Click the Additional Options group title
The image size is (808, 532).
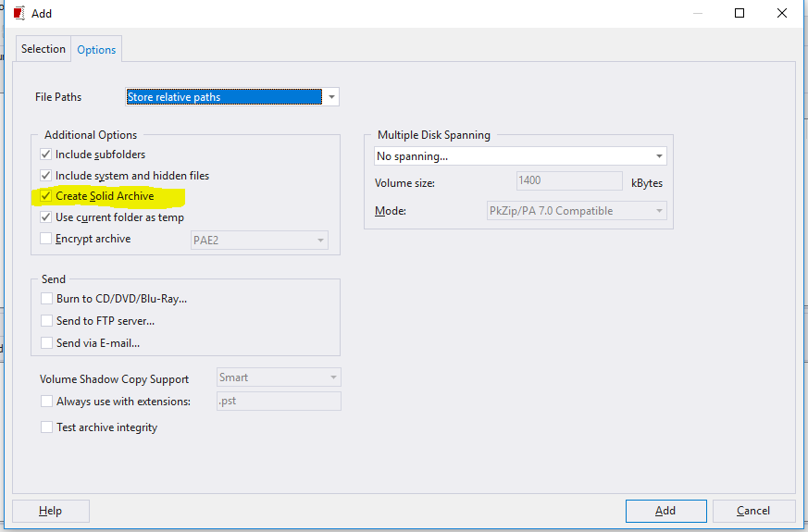click(x=91, y=135)
